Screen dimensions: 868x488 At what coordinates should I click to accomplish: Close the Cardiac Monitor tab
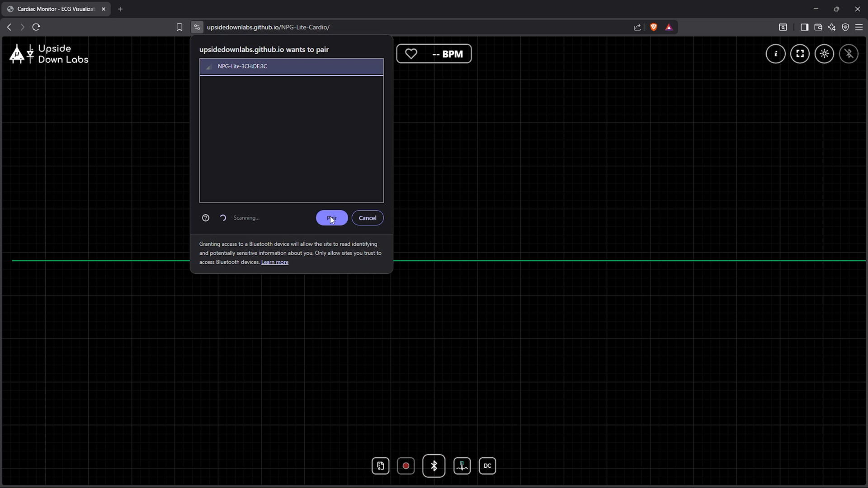104,9
